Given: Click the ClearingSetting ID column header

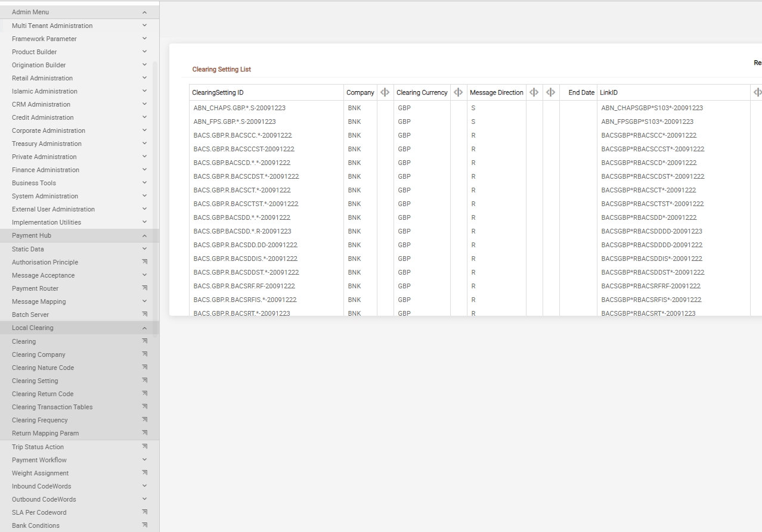Looking at the screenshot, I should coord(218,92).
